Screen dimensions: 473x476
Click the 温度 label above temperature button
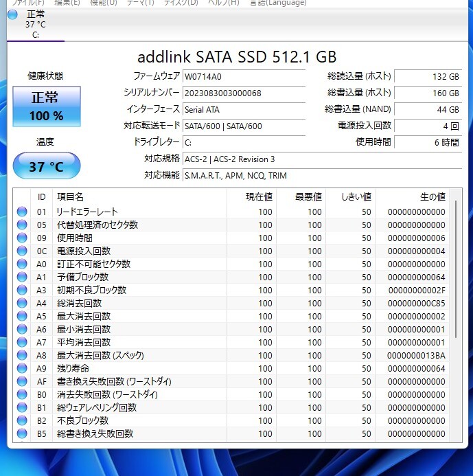coord(45,141)
